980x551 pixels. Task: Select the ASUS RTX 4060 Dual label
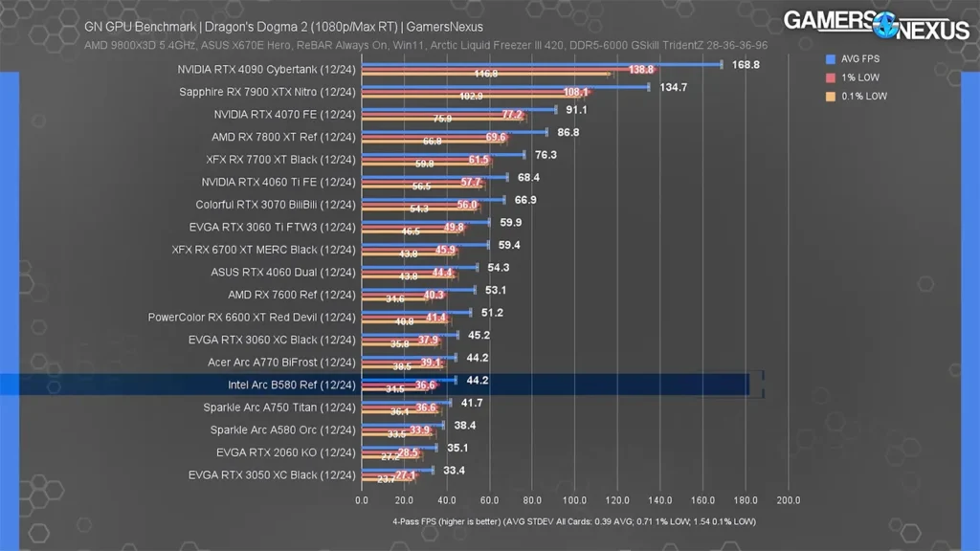tap(283, 273)
